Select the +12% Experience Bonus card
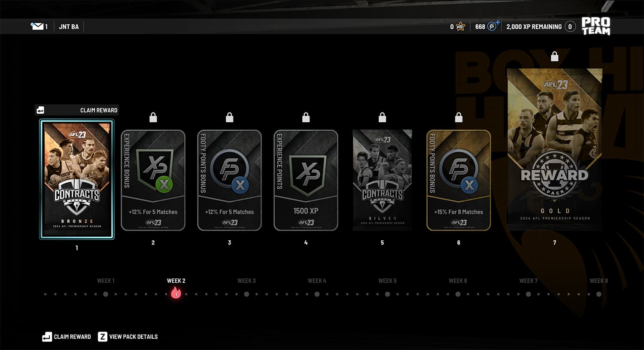Image resolution: width=644 pixels, height=350 pixels. tap(153, 180)
